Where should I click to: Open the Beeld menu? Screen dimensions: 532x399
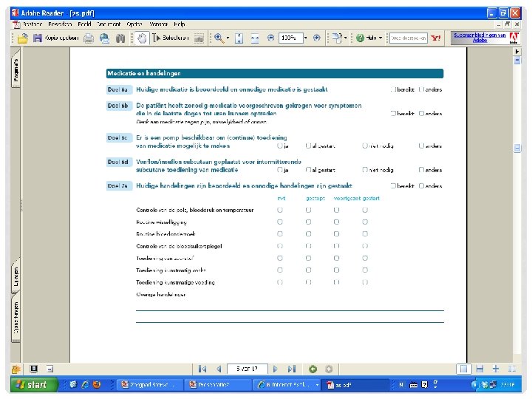coord(84,24)
